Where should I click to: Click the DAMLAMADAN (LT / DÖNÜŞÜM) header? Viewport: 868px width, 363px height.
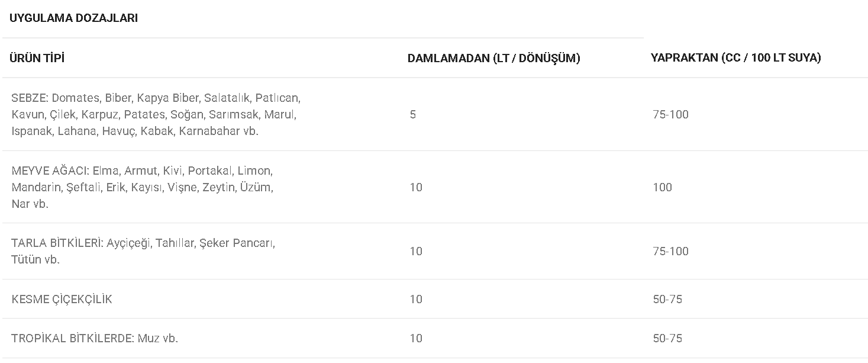pos(493,58)
